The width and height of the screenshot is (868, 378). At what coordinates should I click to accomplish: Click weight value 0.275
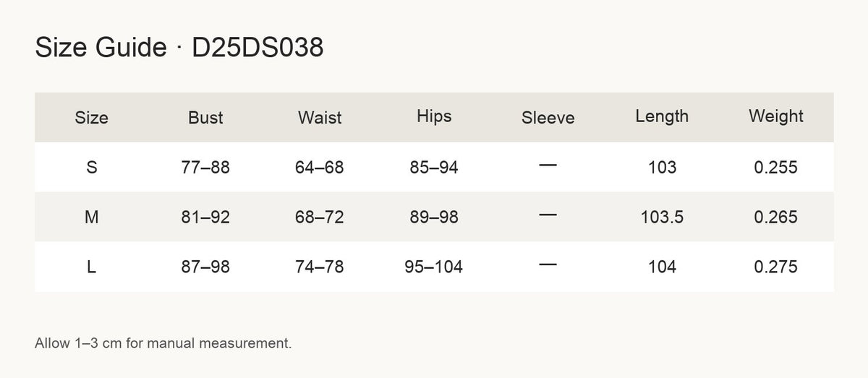pos(776,267)
